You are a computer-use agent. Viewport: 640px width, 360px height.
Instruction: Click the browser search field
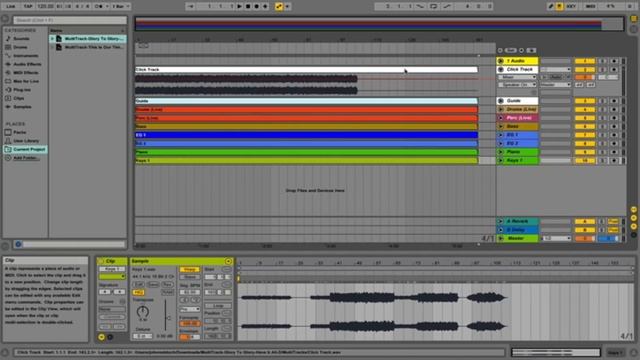70,20
